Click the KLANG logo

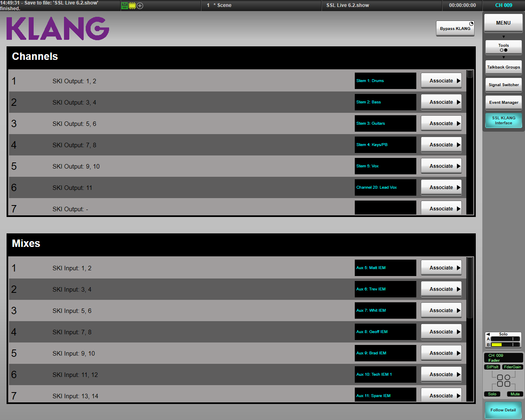click(57, 28)
